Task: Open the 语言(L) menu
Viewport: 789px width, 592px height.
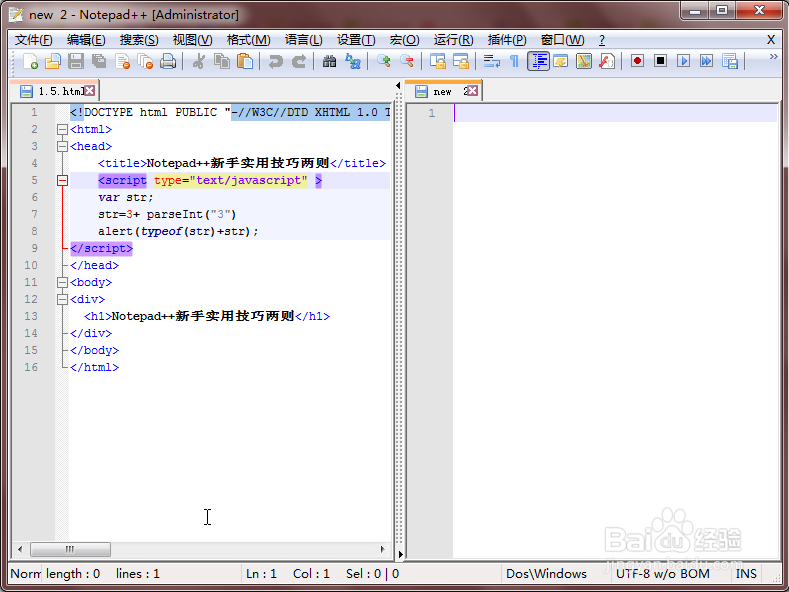Action: coord(303,40)
